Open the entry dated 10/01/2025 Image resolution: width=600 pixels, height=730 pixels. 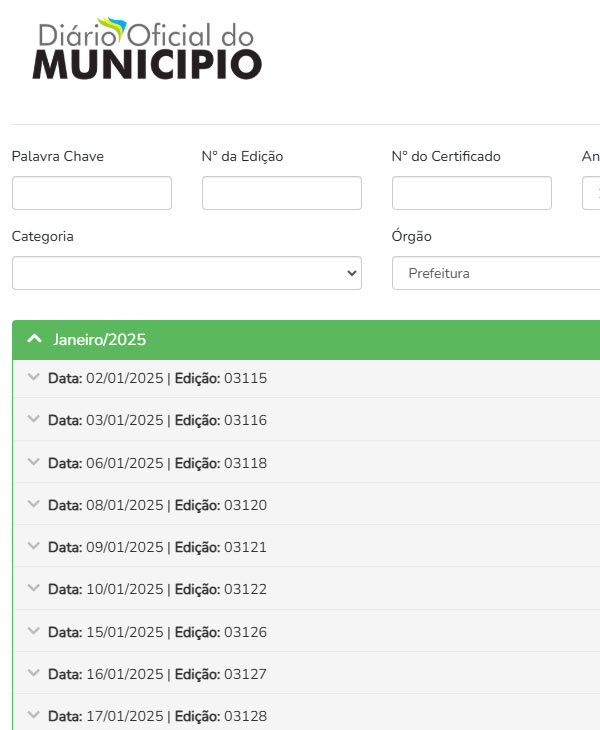(x=158, y=589)
